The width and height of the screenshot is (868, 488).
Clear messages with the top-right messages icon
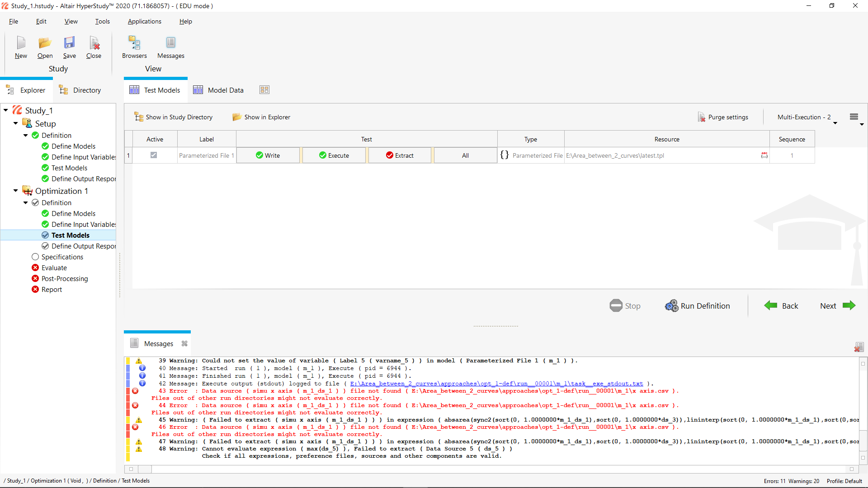tap(859, 347)
